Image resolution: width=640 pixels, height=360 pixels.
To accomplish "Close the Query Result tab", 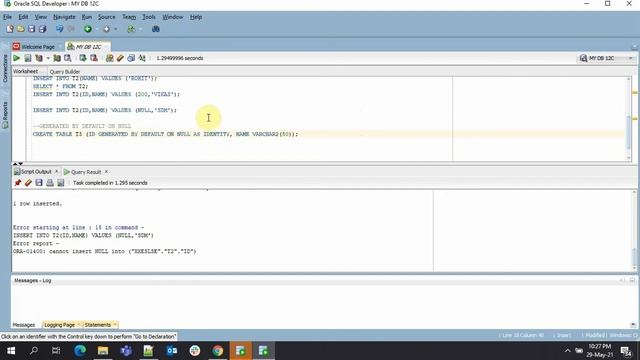I will 107,171.
